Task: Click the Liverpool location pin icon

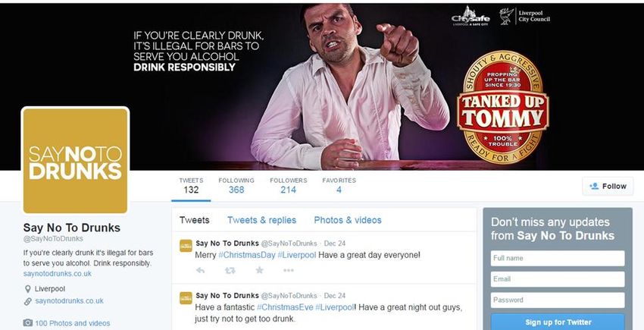Action: pos(27,289)
